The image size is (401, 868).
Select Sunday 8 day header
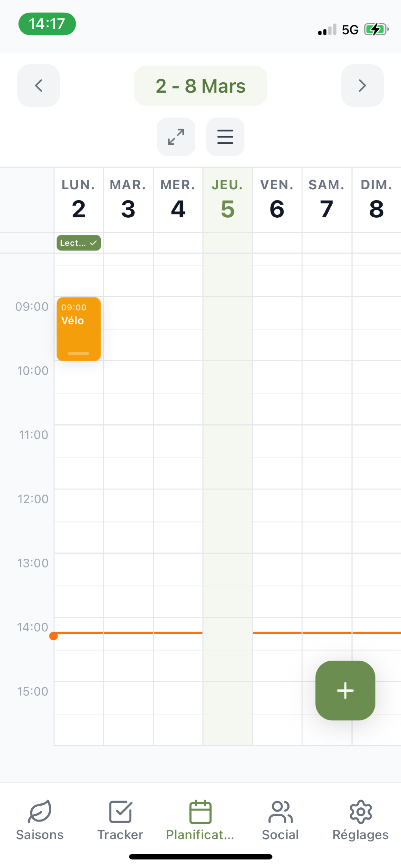(x=376, y=200)
